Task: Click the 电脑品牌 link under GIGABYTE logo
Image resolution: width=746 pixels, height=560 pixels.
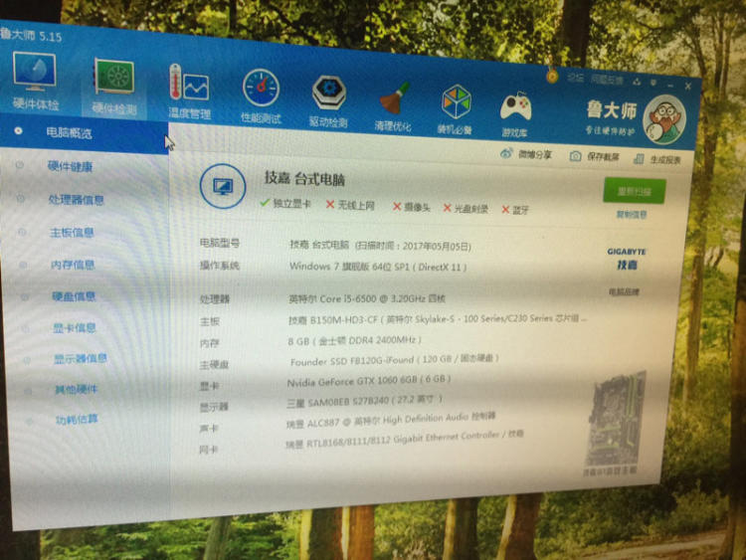Action: (624, 291)
